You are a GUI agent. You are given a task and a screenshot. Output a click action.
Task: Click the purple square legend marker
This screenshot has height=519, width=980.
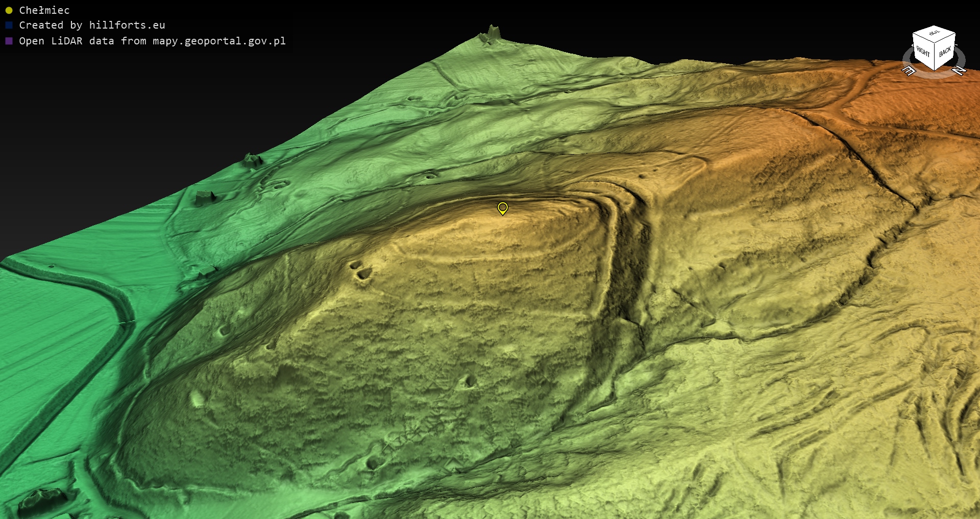coord(9,41)
